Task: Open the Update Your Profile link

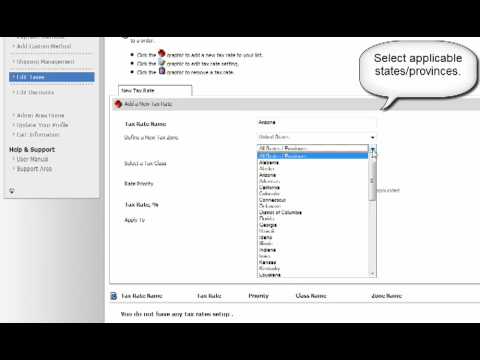Action: pyautogui.click(x=42, y=125)
